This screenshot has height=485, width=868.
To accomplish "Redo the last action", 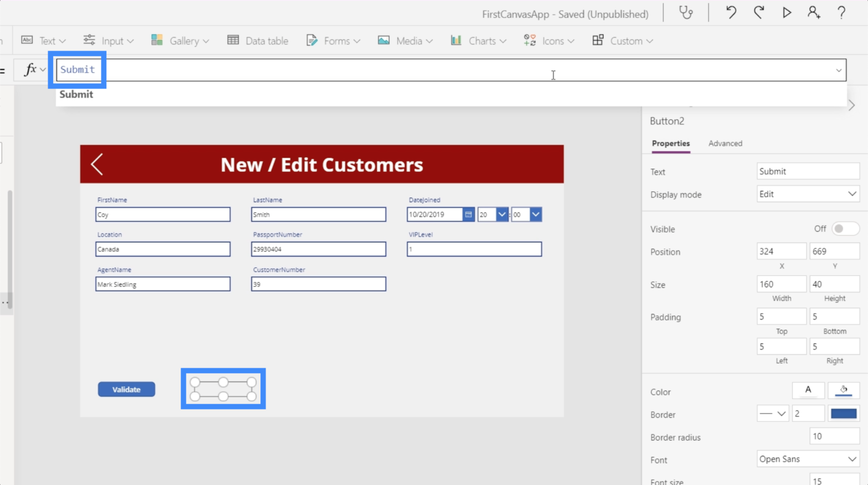I will [759, 12].
